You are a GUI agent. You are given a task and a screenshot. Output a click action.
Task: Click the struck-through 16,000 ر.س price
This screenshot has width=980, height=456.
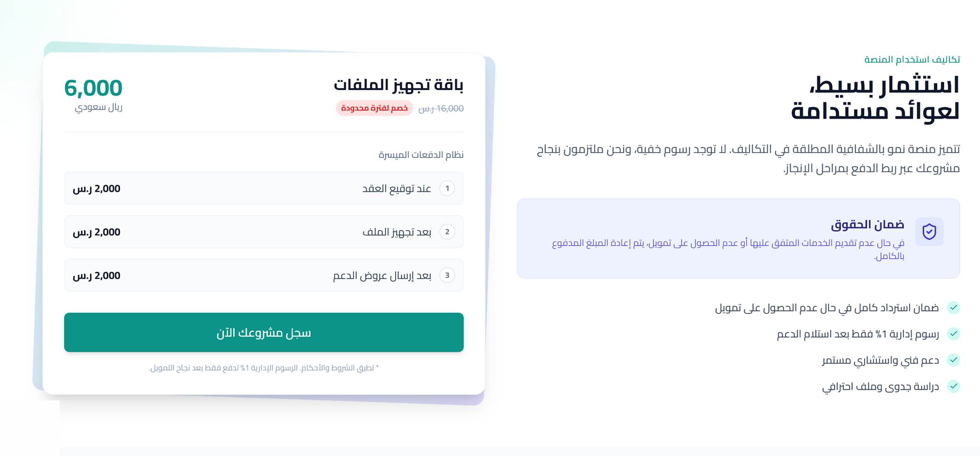(x=441, y=109)
